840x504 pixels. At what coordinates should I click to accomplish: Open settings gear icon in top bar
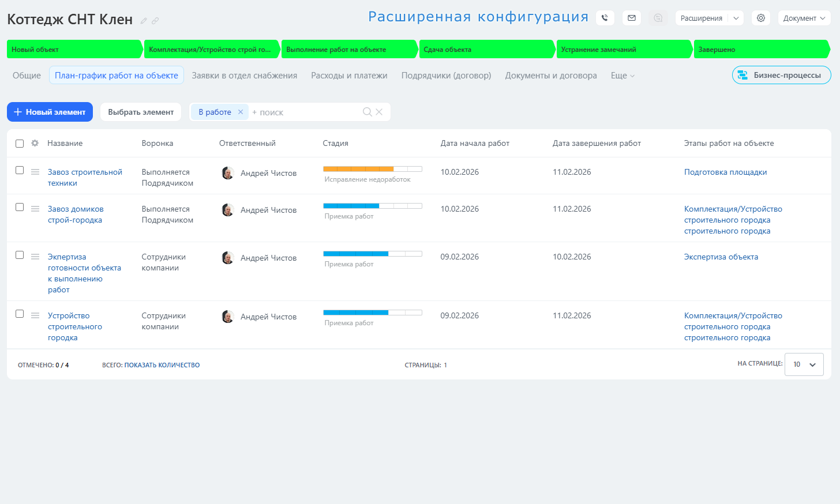[x=761, y=18]
